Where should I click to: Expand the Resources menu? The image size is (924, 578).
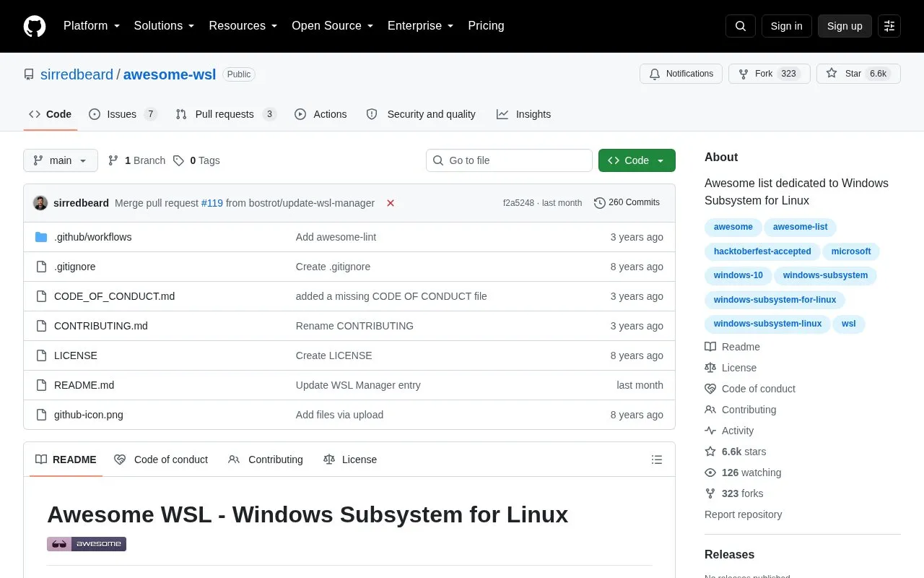tap(243, 26)
